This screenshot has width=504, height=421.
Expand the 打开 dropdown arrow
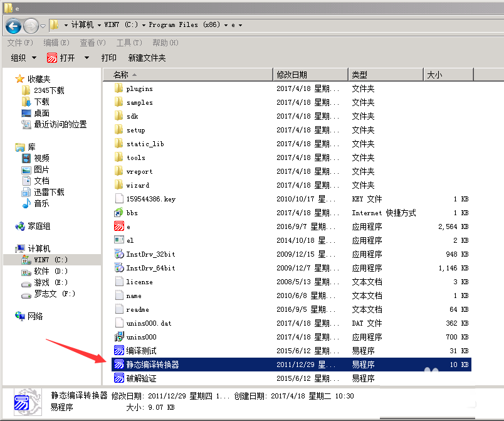tap(87, 58)
